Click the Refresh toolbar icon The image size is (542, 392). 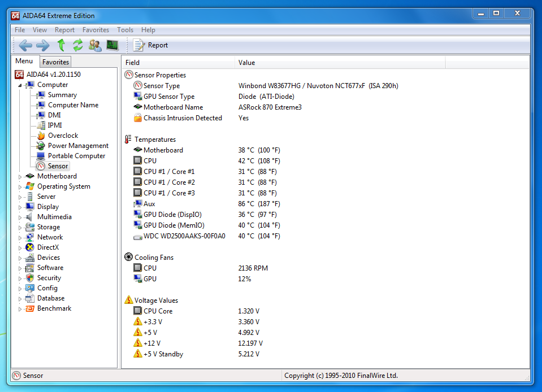tap(78, 45)
